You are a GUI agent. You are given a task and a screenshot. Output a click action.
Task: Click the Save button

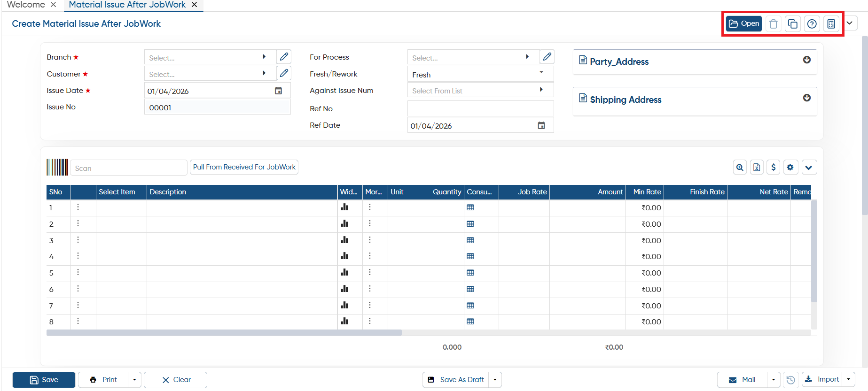44,380
